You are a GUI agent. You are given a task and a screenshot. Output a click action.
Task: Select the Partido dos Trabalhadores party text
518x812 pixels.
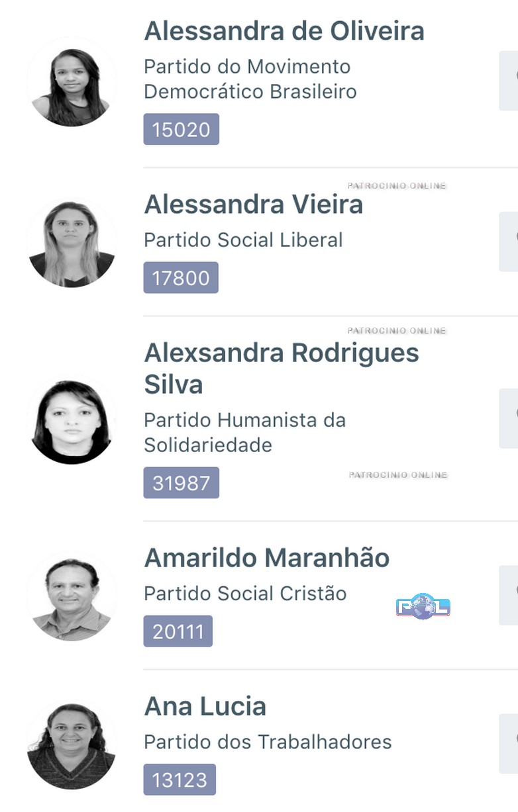[x=268, y=742]
